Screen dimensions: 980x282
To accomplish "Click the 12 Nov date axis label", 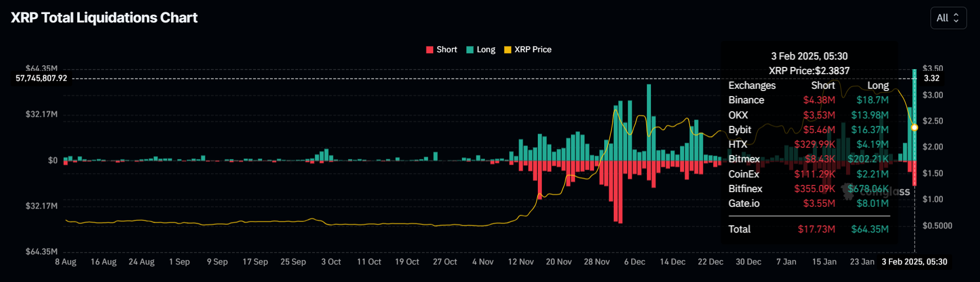I will tap(521, 262).
